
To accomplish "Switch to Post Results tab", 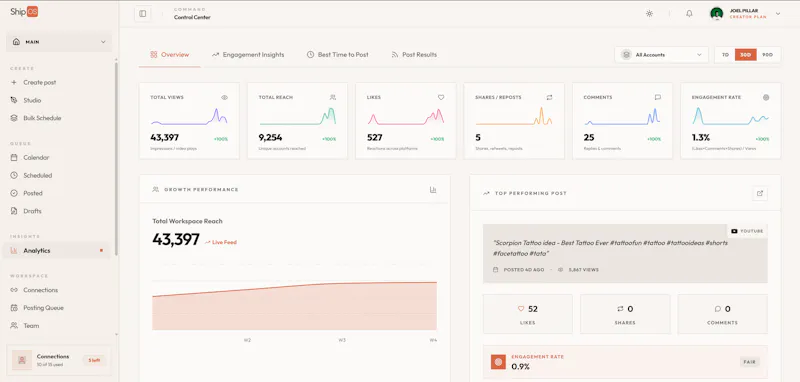I will tap(414, 55).
